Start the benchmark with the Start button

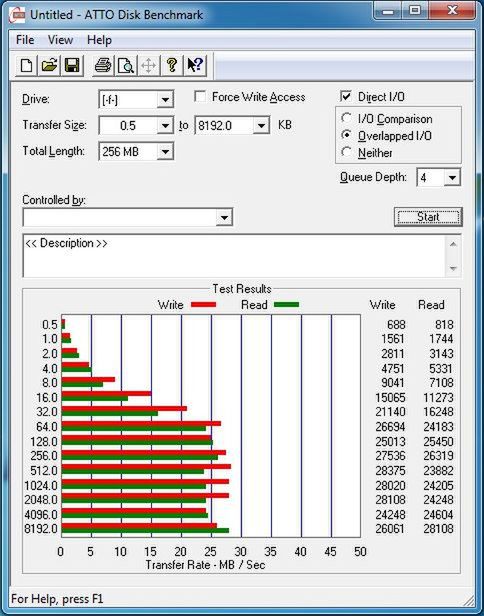tap(428, 217)
